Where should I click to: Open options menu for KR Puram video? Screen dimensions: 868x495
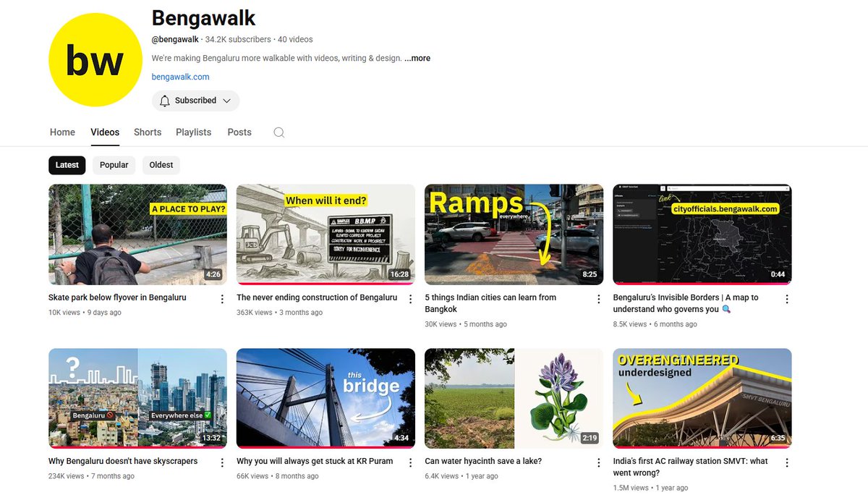click(x=410, y=462)
